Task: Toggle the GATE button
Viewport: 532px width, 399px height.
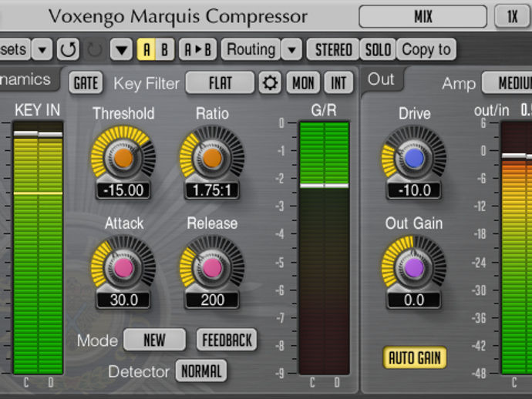Action: [86, 82]
